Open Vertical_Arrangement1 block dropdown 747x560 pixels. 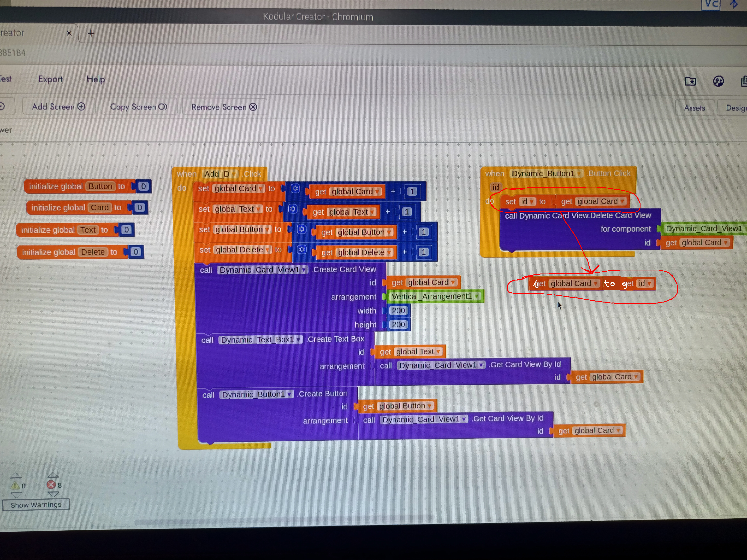(476, 296)
